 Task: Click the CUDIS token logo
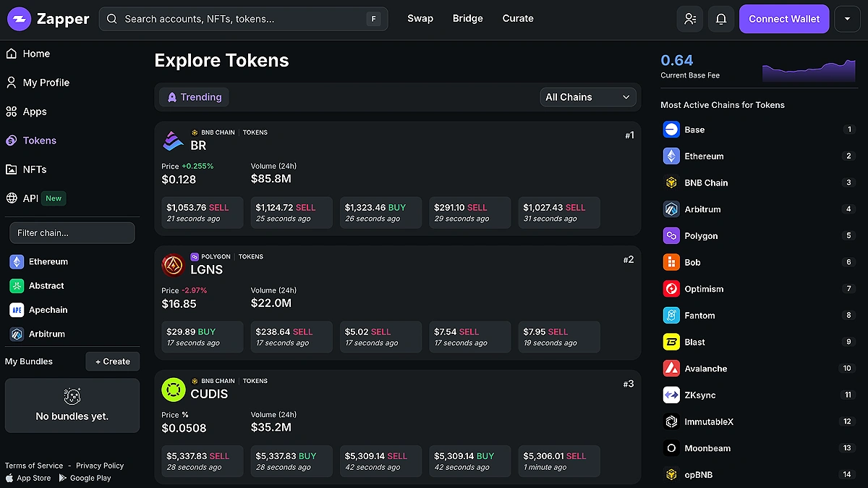pyautogui.click(x=173, y=390)
